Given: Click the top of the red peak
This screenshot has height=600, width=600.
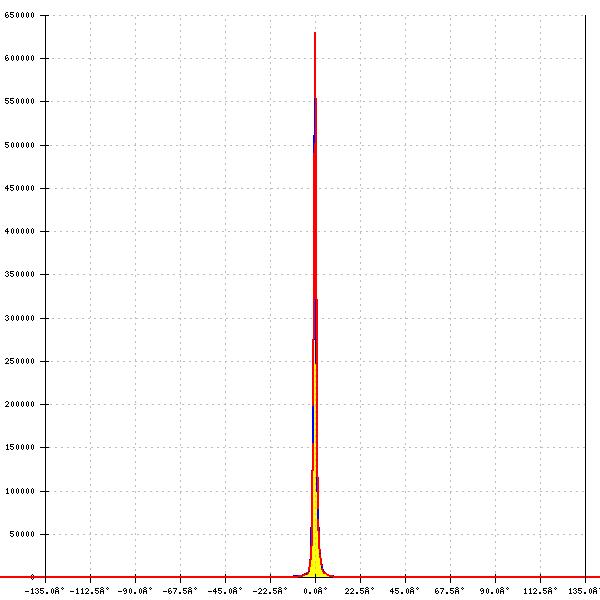Looking at the screenshot, I should 315,34.
